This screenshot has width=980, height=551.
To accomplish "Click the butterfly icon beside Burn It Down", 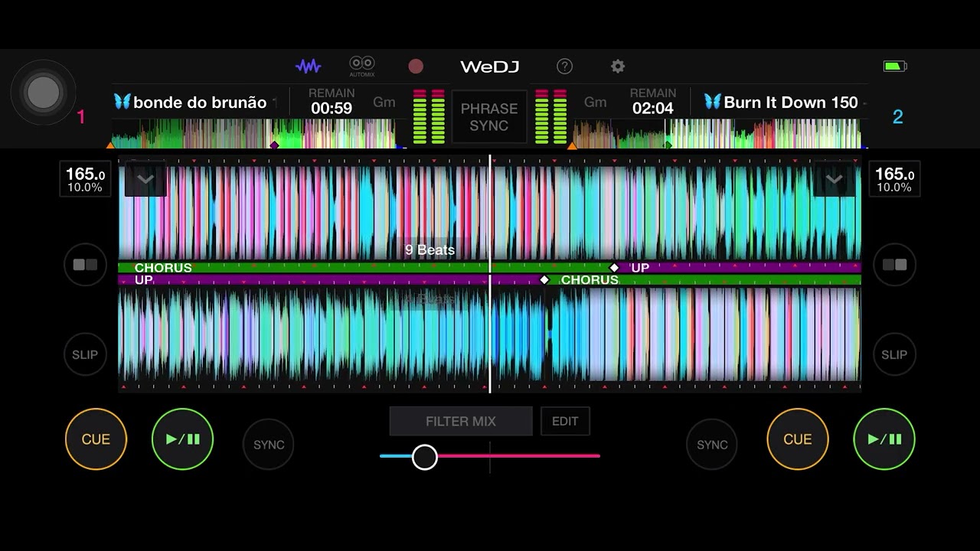I will pyautogui.click(x=713, y=102).
